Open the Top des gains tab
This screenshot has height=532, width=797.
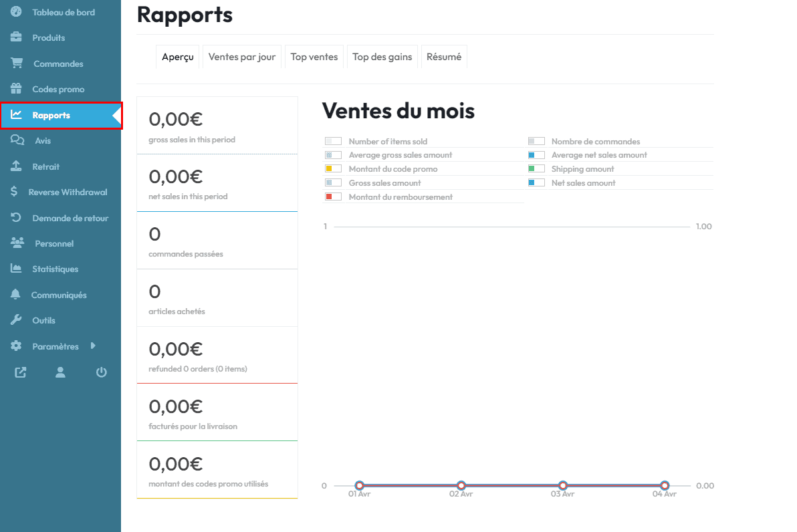(382, 57)
